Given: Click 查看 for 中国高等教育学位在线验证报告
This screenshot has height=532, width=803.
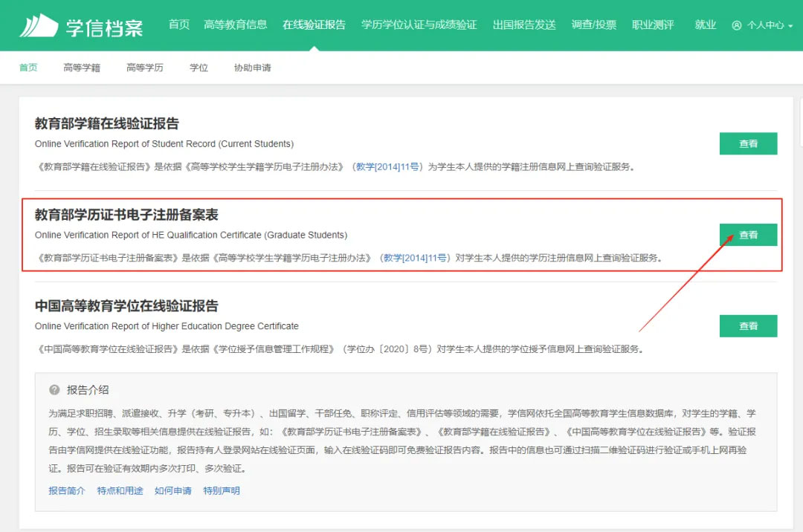Looking at the screenshot, I should click(x=748, y=326).
